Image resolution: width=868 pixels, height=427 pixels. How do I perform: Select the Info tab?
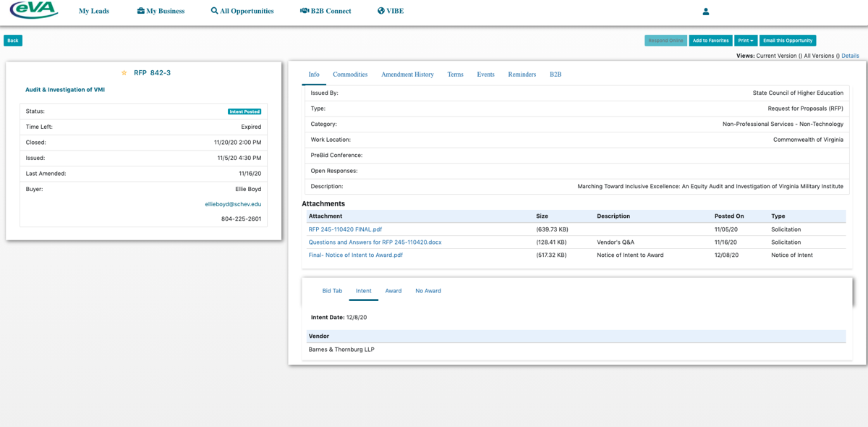tap(314, 75)
